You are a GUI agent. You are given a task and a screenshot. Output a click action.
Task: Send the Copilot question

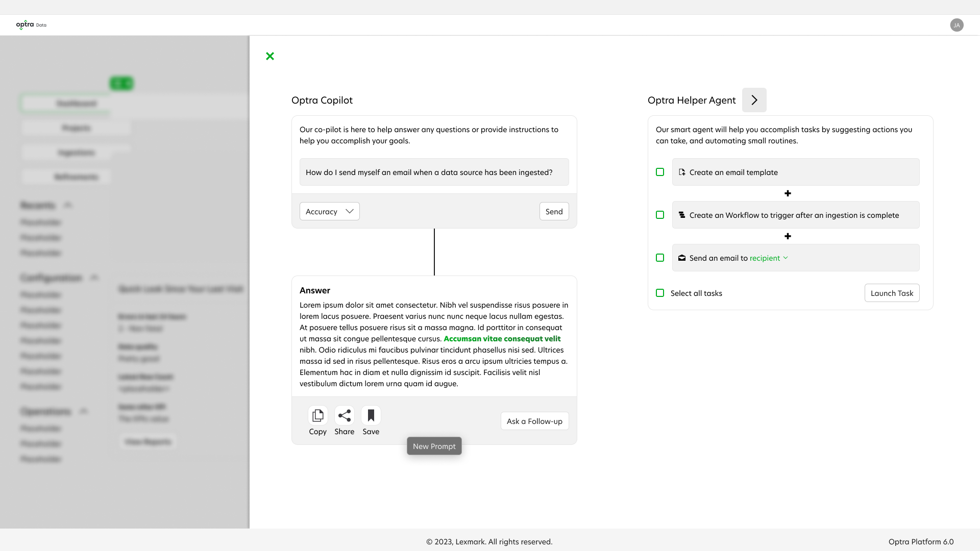tap(554, 212)
